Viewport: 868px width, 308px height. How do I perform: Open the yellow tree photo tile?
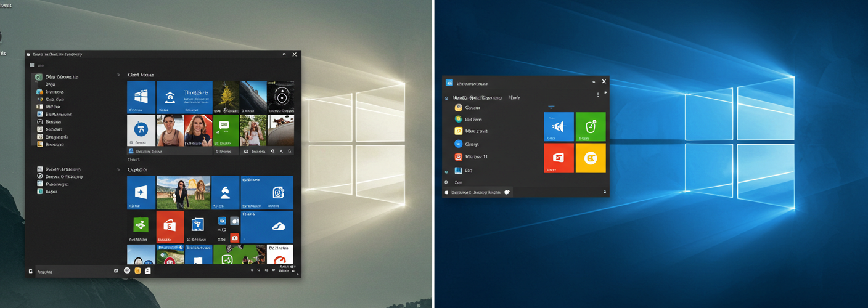tap(226, 97)
